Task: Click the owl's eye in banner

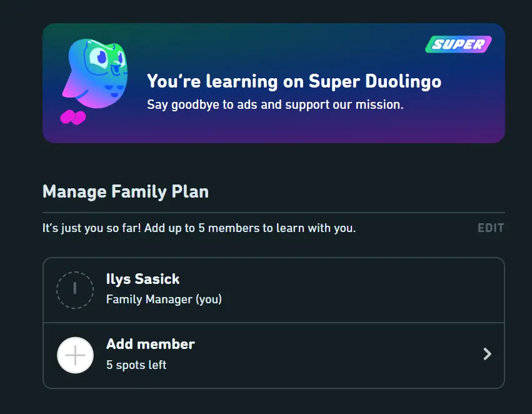Action: tap(101, 57)
